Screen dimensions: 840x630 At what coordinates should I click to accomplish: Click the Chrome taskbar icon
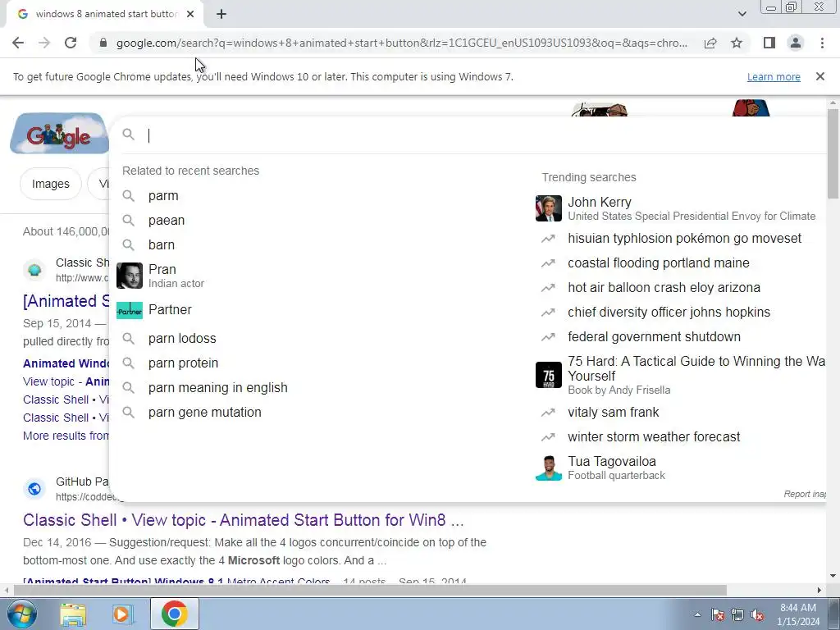[x=174, y=614]
